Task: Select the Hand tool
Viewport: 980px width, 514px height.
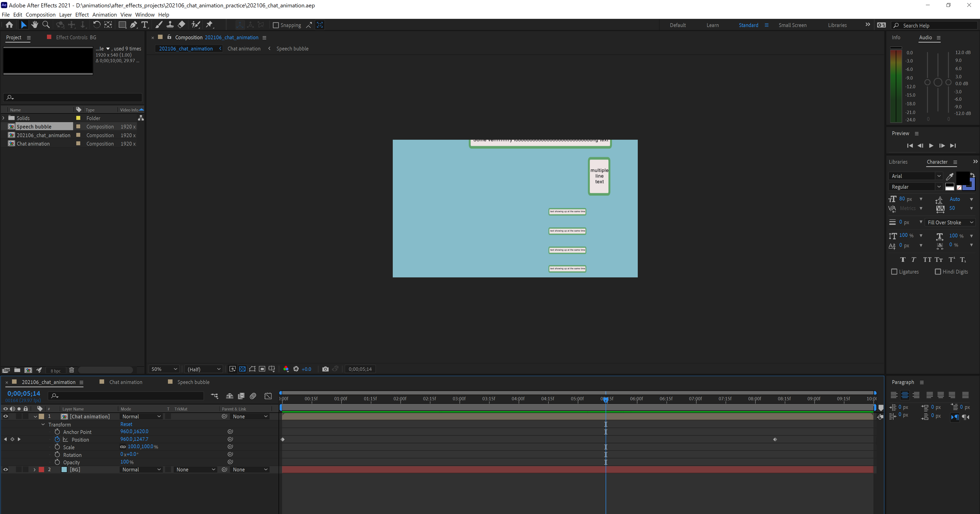Action: (x=35, y=25)
